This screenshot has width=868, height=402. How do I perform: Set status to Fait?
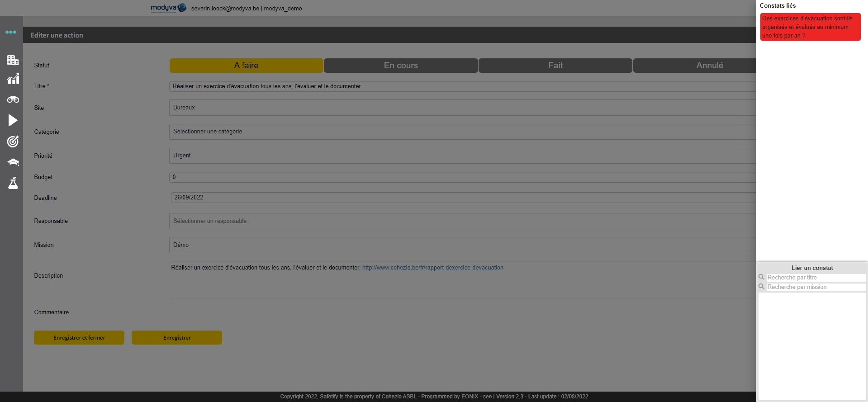(x=555, y=66)
